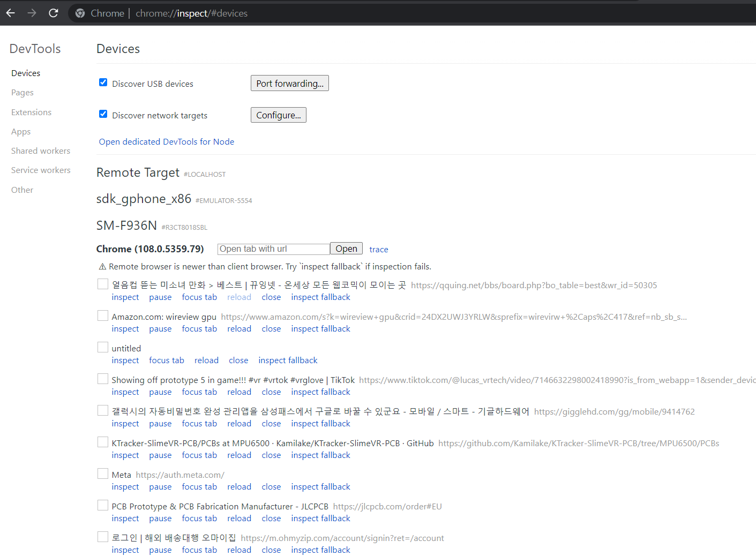Toggle Discover USB devices checkbox
This screenshot has height=556, width=756.
pyautogui.click(x=103, y=82)
